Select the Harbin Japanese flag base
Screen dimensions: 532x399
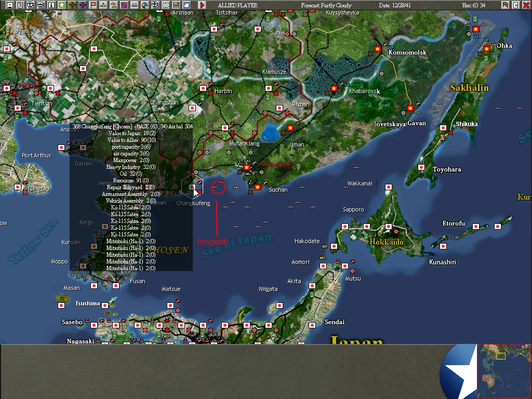pyautogui.click(x=203, y=88)
